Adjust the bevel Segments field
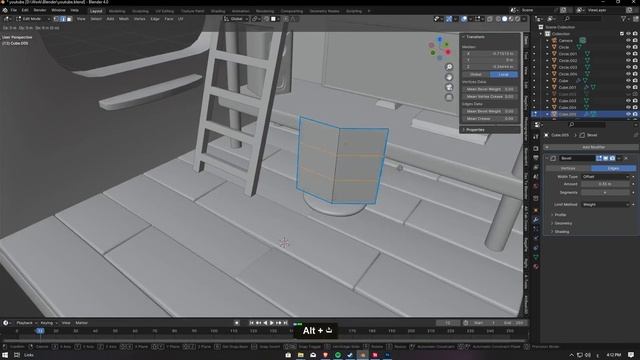 606,192
